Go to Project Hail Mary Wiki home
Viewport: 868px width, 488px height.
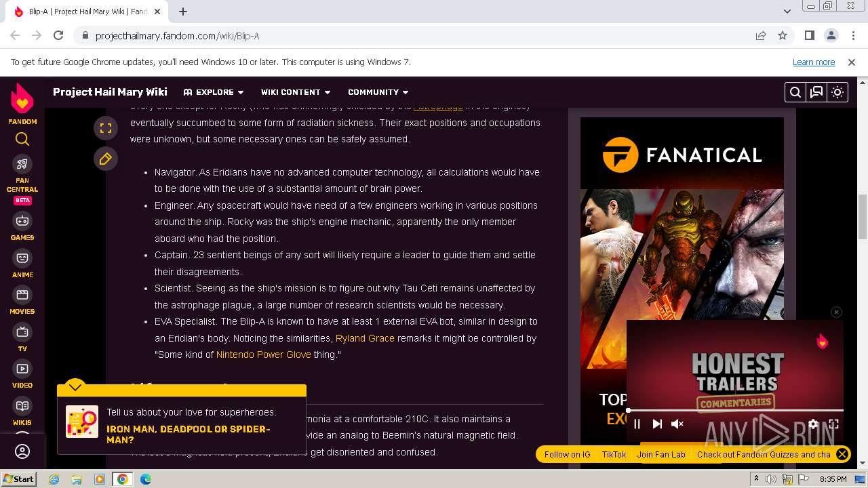click(x=110, y=92)
